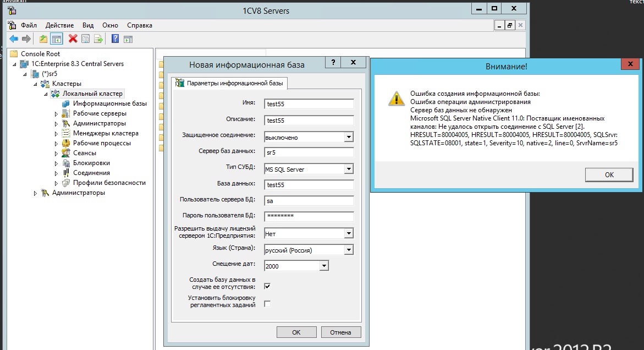Expand the bottom Администраторы root node
The height and width of the screenshot is (350, 644).
35,193
